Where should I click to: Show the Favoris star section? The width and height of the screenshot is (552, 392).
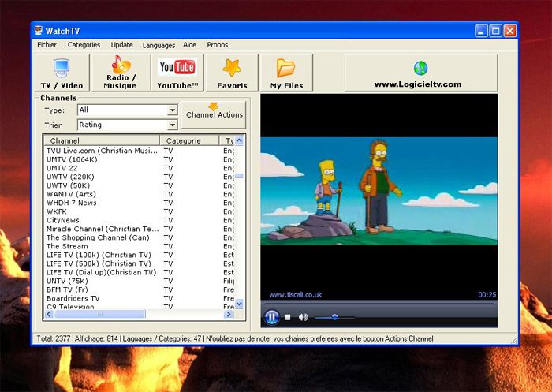232,73
